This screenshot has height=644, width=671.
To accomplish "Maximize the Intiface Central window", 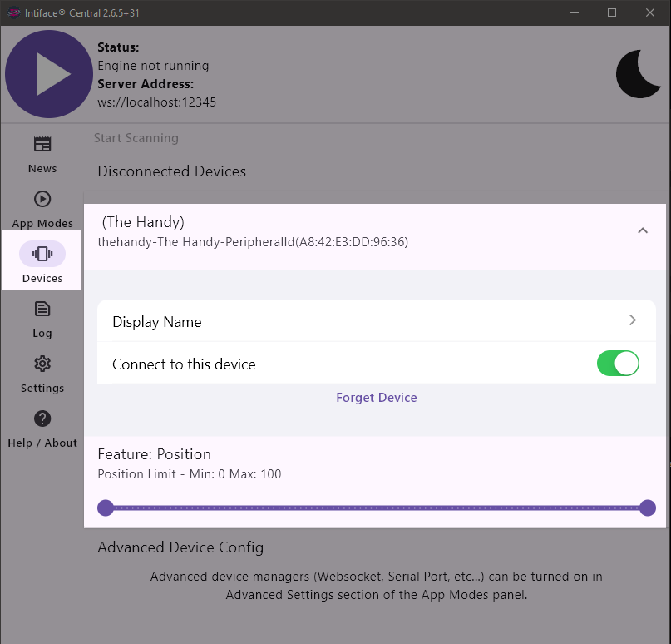I will [x=611, y=12].
